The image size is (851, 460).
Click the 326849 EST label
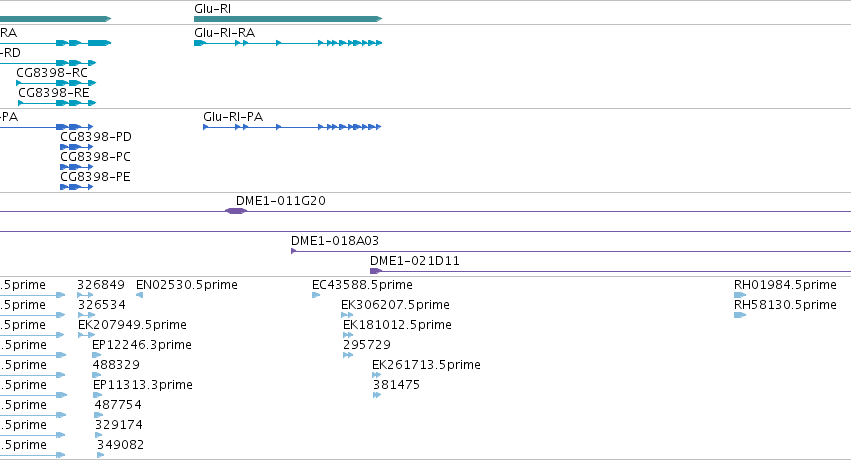(x=101, y=285)
